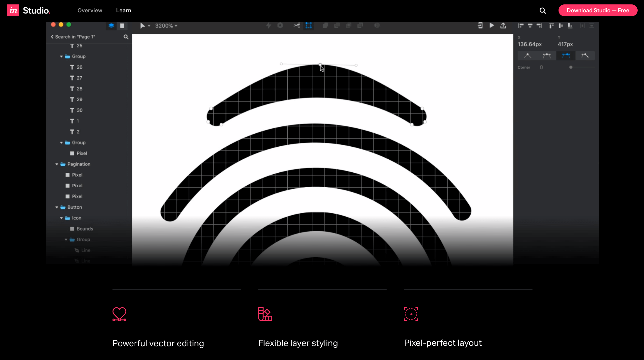644x360 pixels.
Task: Select the Line layer inside Group
Action: point(85,250)
